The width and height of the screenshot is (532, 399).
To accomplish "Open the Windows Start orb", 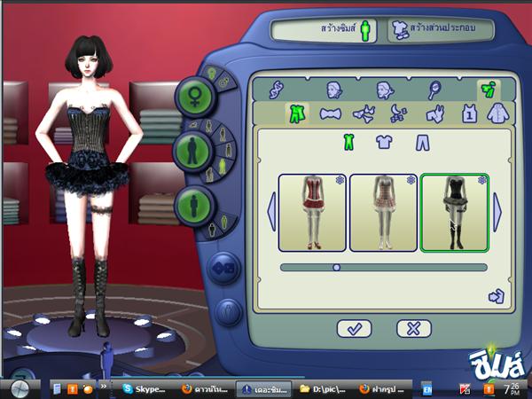I will 20,389.
